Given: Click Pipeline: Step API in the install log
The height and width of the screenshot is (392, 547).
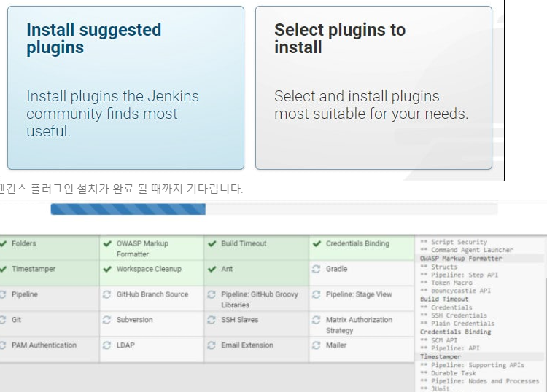Looking at the screenshot, I should [465, 275].
